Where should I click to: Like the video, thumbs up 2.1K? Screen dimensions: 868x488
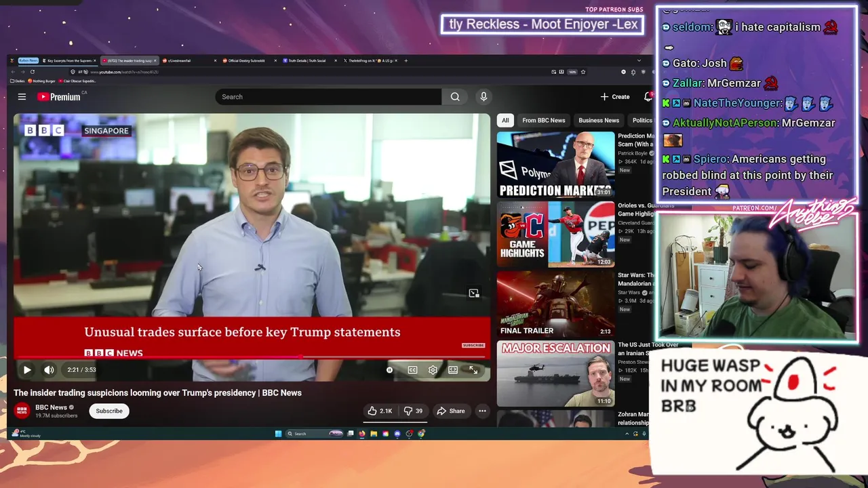click(380, 411)
